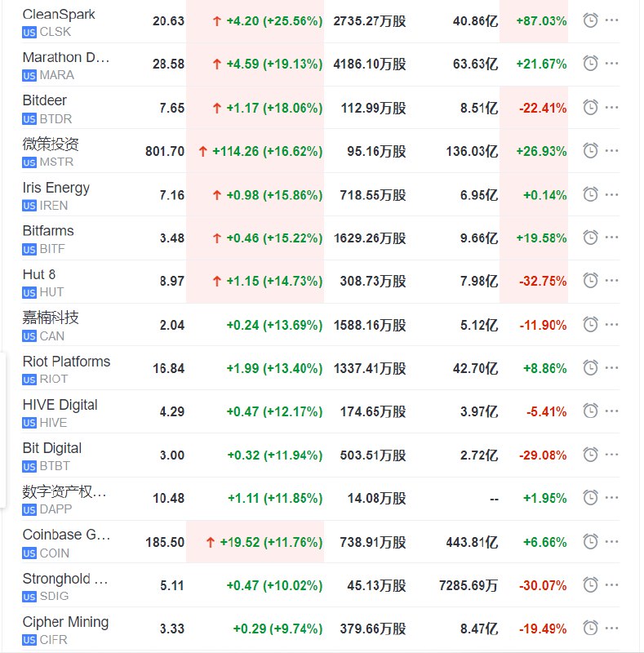Open Bitdeer stock name
The height and width of the screenshot is (653, 644).
tap(45, 100)
